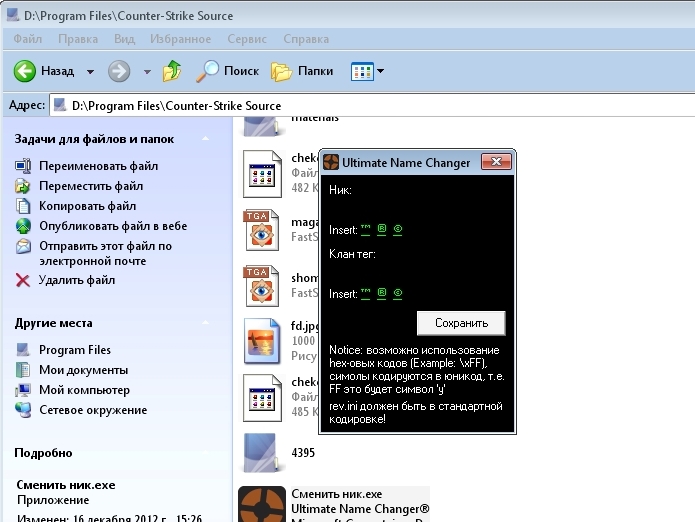Screen dimensions: 695x522
Task: Click the rename file icon in tasks
Action: [x=23, y=166]
